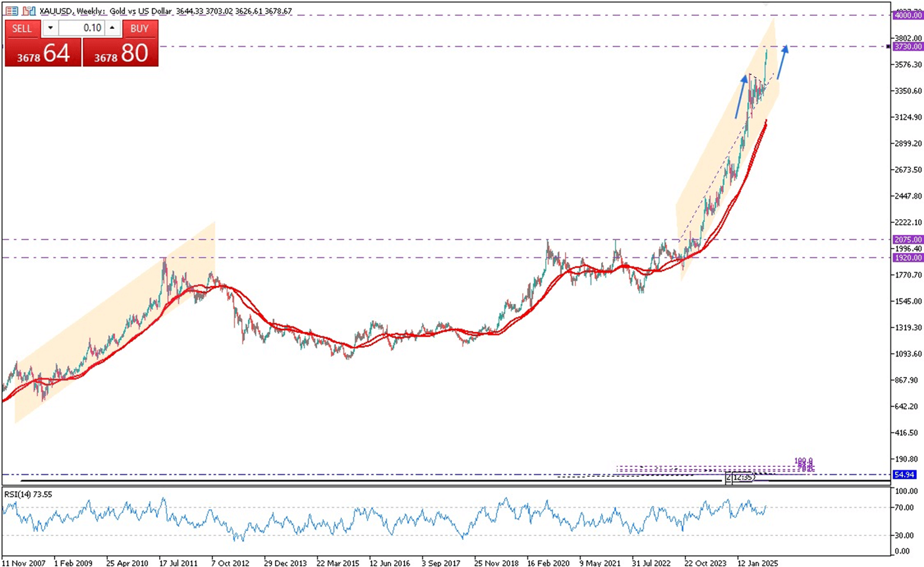The width and height of the screenshot is (924, 567).
Task: Click the RSI(14) 73.55 indicator label
Action: (x=28, y=494)
